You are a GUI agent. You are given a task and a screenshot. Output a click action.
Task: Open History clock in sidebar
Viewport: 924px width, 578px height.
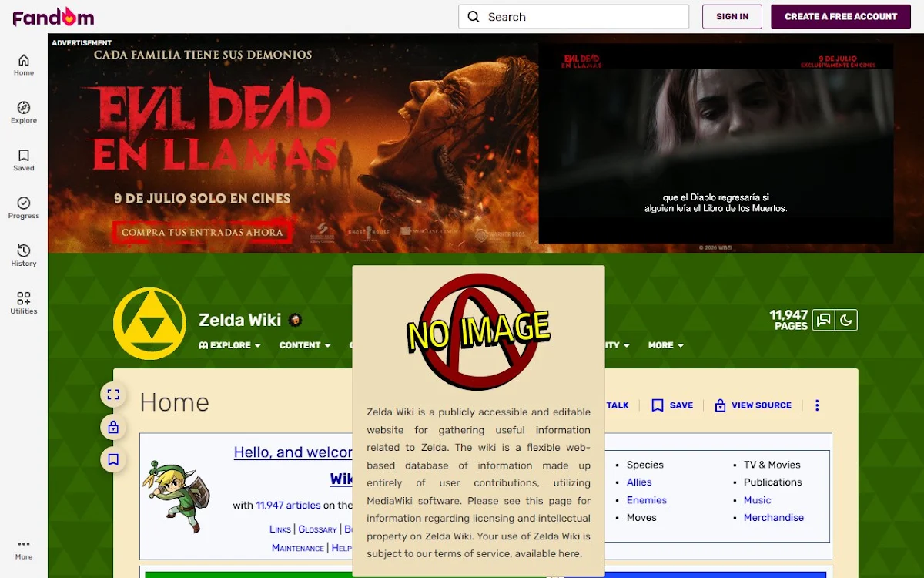[x=24, y=256]
